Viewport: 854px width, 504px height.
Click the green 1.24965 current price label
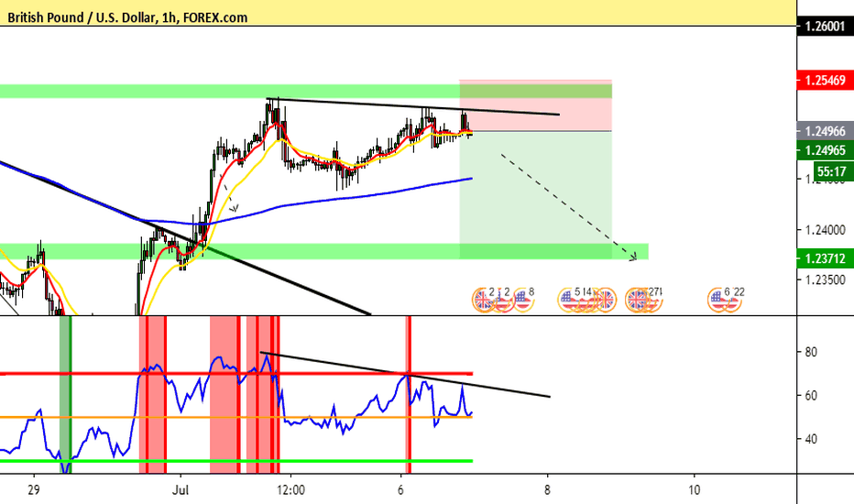(x=825, y=150)
